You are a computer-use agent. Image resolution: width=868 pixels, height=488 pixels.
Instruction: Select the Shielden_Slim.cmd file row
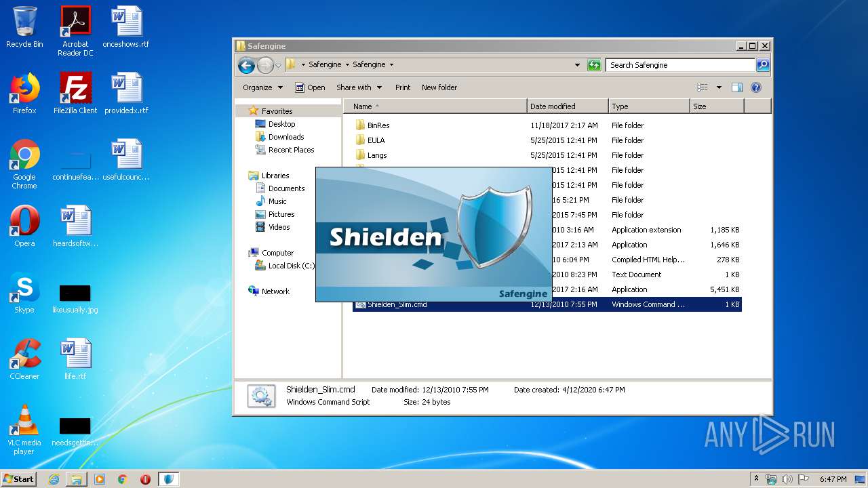(547, 305)
